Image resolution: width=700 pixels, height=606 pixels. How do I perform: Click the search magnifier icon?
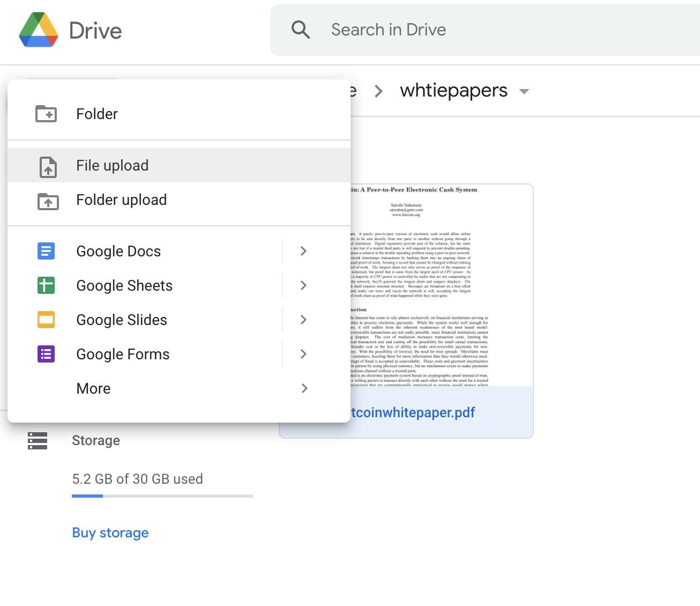[x=301, y=29]
